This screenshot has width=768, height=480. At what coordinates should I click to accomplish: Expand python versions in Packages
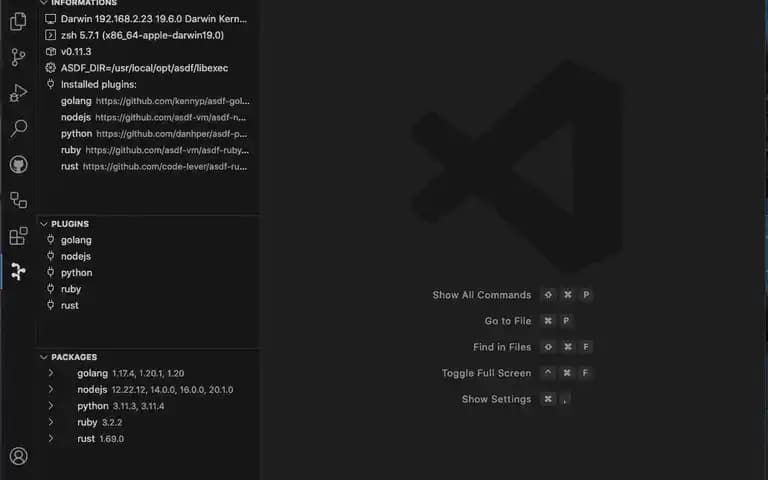(51, 406)
